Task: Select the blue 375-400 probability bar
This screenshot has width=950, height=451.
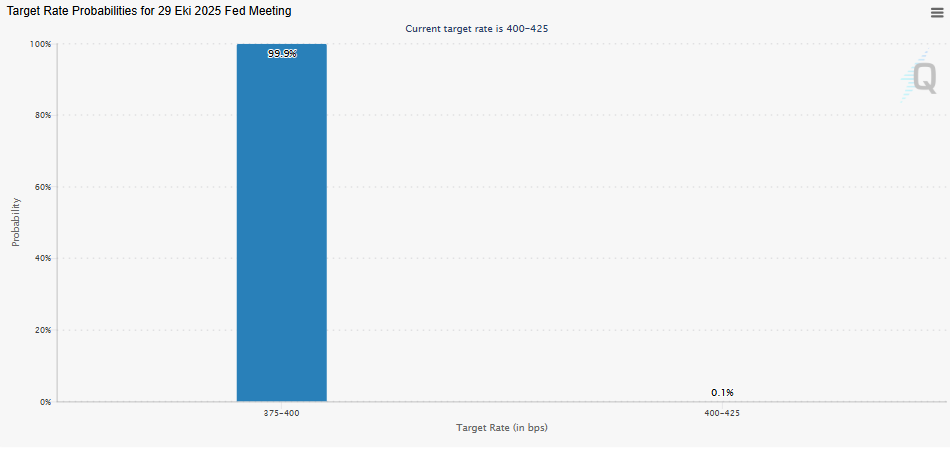Action: coord(281,230)
